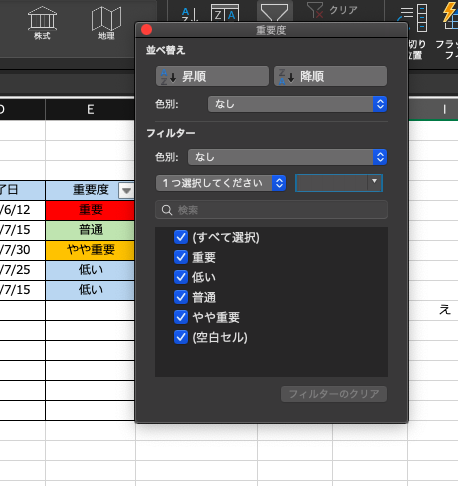Image resolution: width=458 pixels, height=486 pixels.
Task: Select the green 普通 cell
Action: 90,230
